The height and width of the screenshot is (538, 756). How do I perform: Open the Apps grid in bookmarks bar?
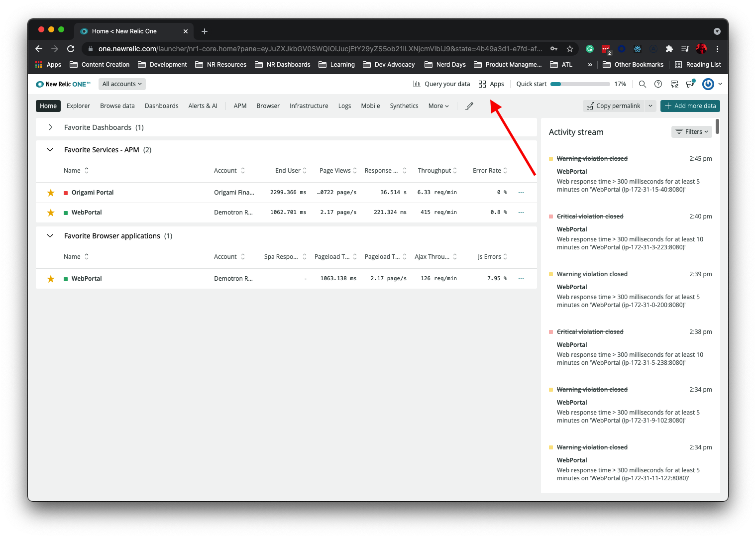(48, 65)
